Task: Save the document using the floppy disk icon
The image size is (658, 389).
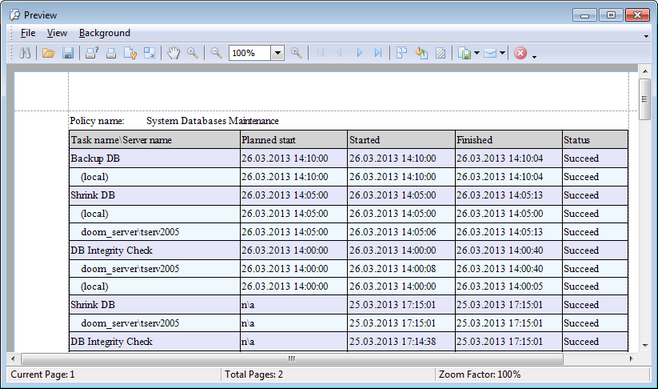Action: click(x=68, y=53)
